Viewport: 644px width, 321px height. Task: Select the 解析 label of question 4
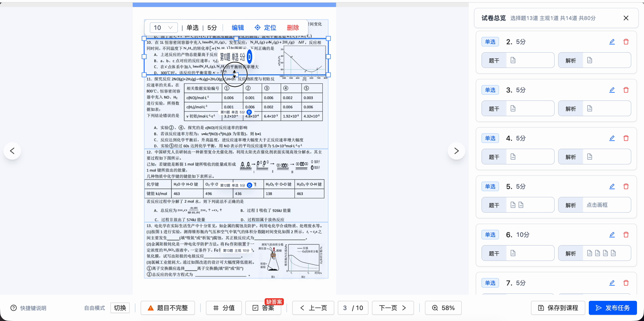click(x=570, y=157)
